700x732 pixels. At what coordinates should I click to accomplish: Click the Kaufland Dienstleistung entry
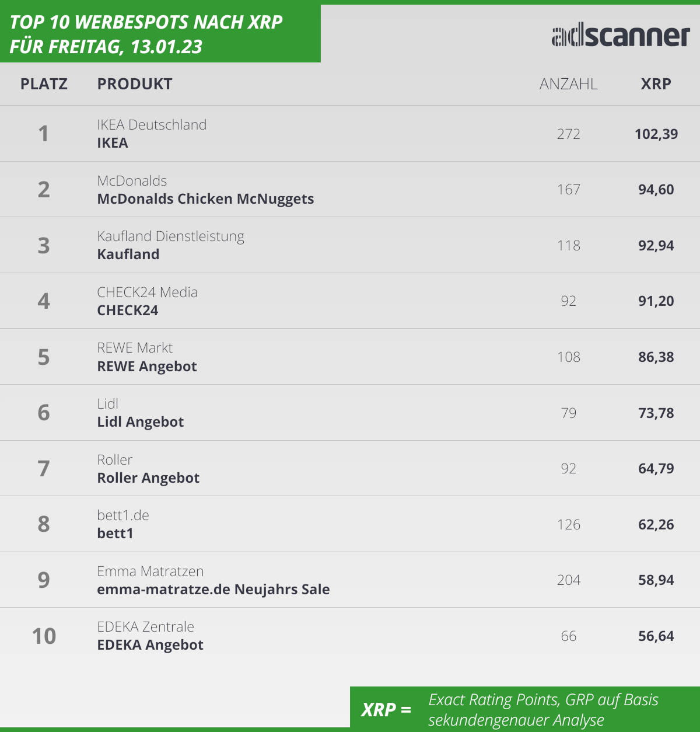coord(170,236)
